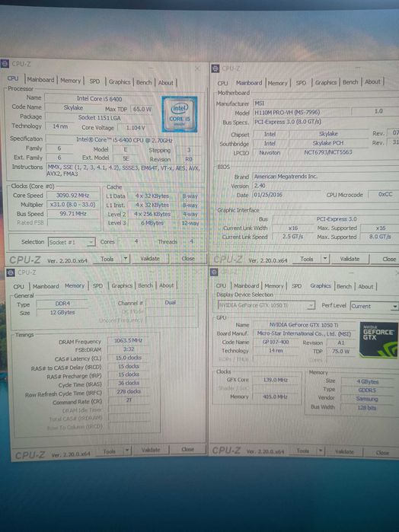Select the SPD tab in the Memory window
Screen dimensions: 399x532
(97, 285)
